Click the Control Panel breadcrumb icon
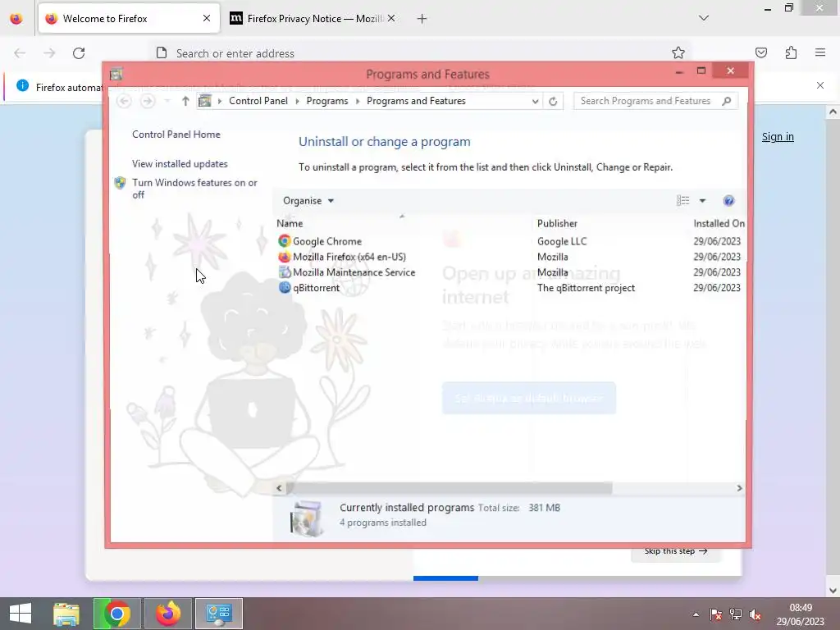 click(x=204, y=101)
